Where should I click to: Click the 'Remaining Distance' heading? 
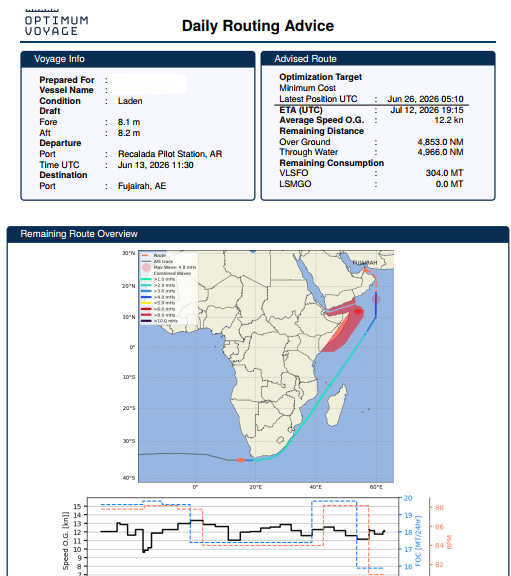pos(321,131)
